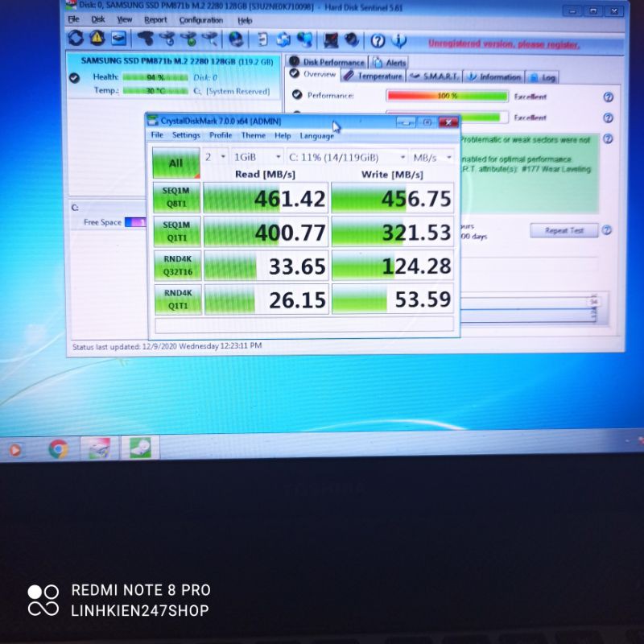Switch to the S.M.A.R.T. tab

click(x=436, y=77)
